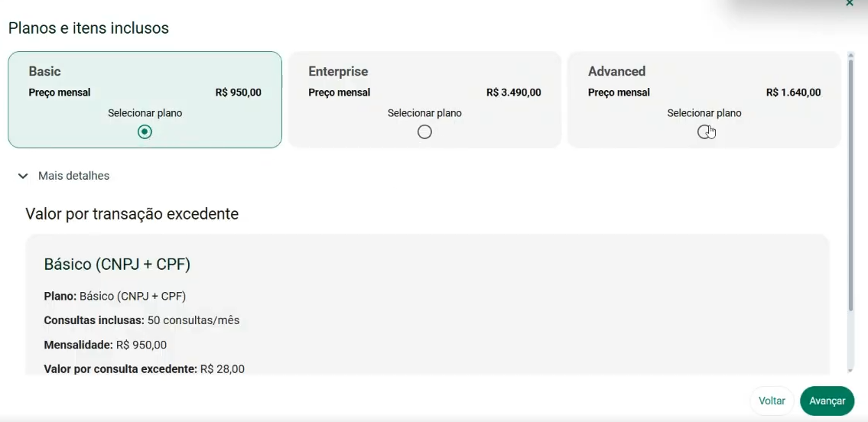Viewport: 868px width, 422px height.
Task: Click Selecionar plano text under Enterprise
Action: [x=424, y=113]
